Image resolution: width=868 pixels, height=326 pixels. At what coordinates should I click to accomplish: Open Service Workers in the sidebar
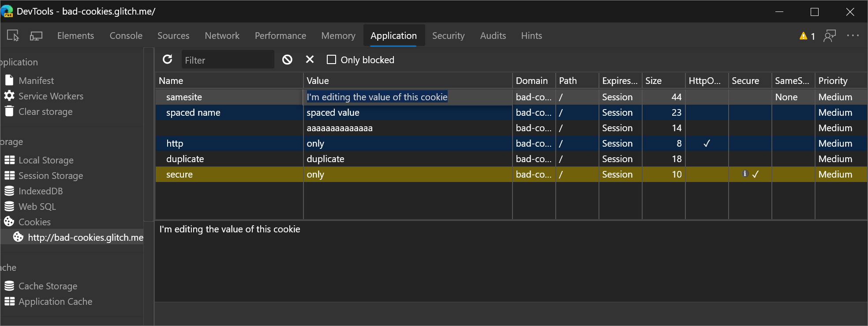click(x=51, y=96)
